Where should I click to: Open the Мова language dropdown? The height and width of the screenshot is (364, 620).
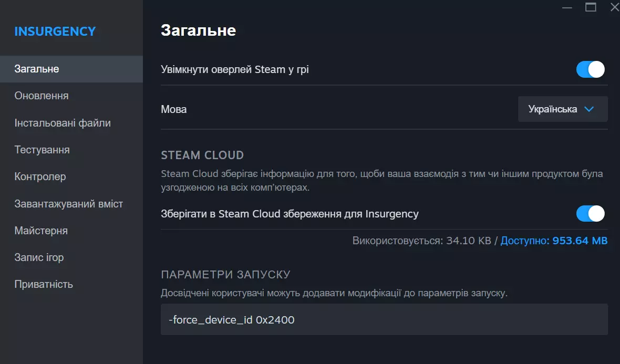pyautogui.click(x=562, y=109)
